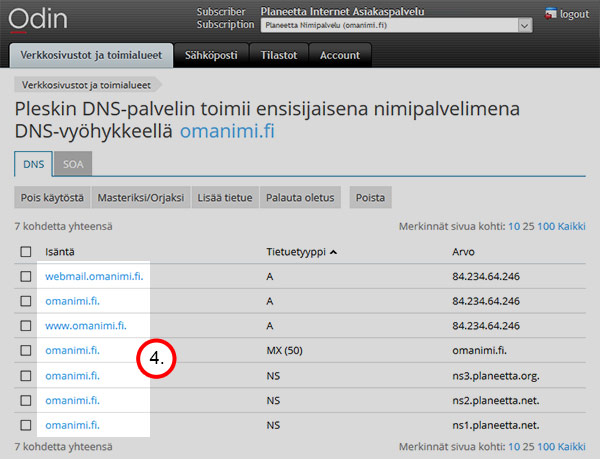Check the ns3.planeetta.org. row checkbox
Screen dimensions: 600x459
(x=26, y=376)
